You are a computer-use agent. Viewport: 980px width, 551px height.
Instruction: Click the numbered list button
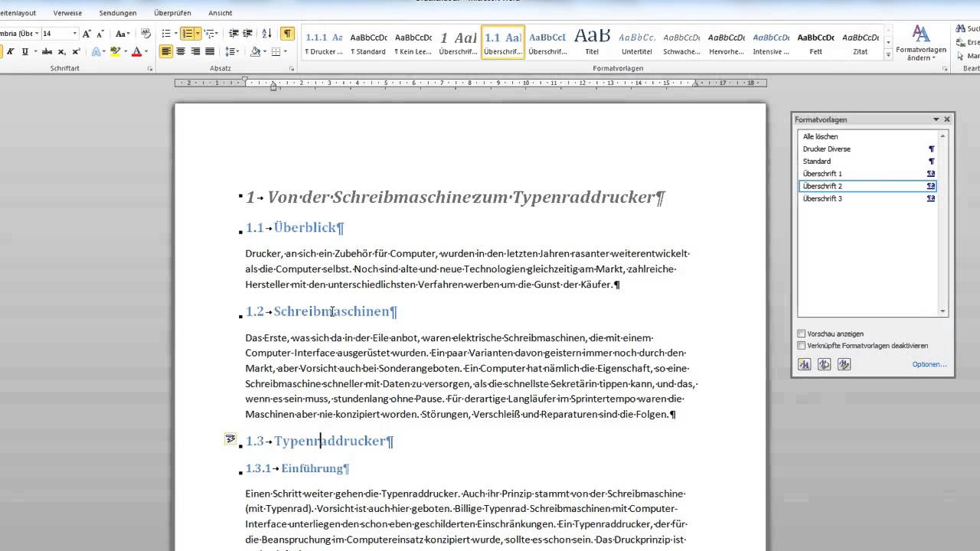tap(188, 34)
